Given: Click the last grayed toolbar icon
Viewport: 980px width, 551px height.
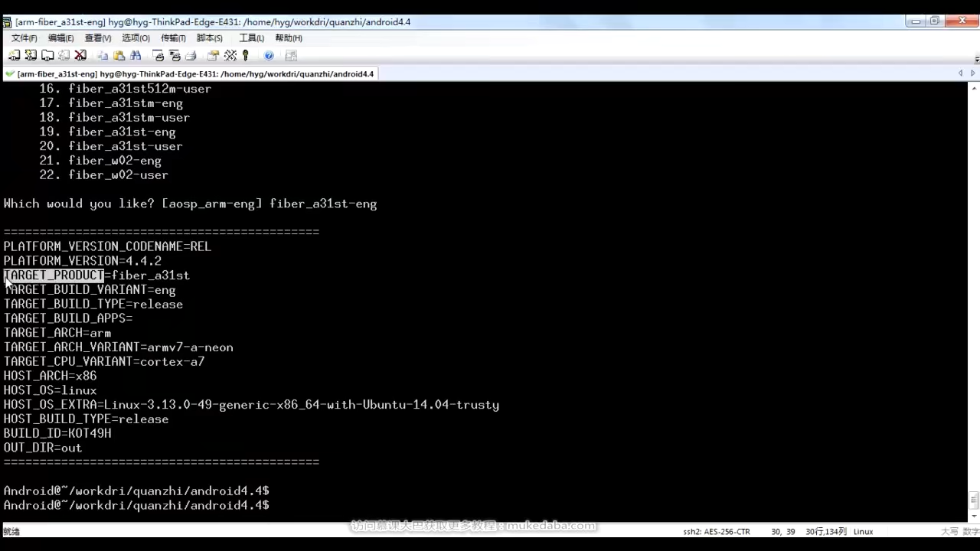Looking at the screenshot, I should coord(291,55).
